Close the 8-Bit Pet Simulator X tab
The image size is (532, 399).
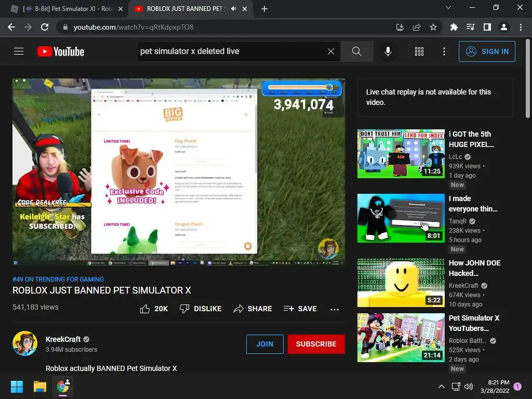coord(121,9)
